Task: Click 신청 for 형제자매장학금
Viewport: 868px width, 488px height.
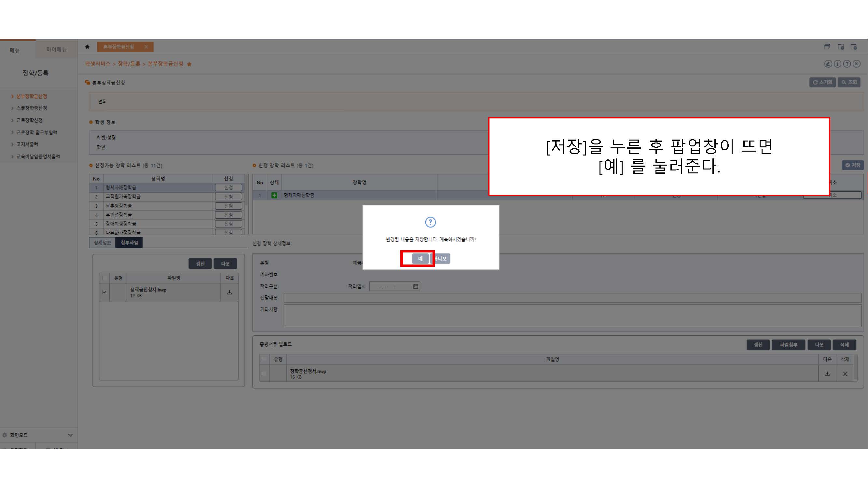Action: [228, 188]
